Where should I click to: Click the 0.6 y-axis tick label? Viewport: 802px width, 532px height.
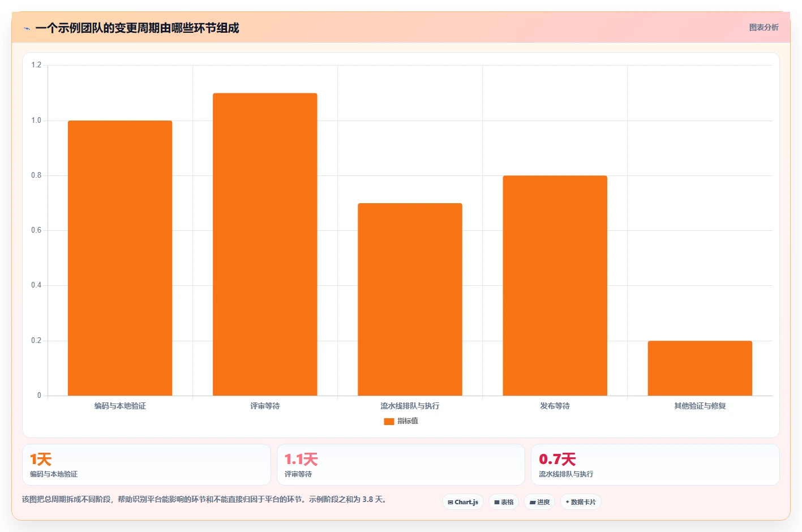click(x=36, y=230)
